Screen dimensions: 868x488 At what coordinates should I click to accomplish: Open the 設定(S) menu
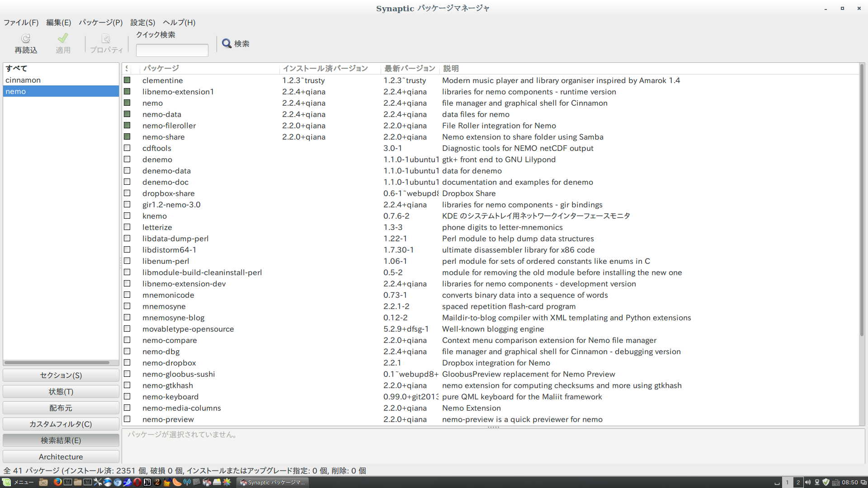(x=143, y=22)
